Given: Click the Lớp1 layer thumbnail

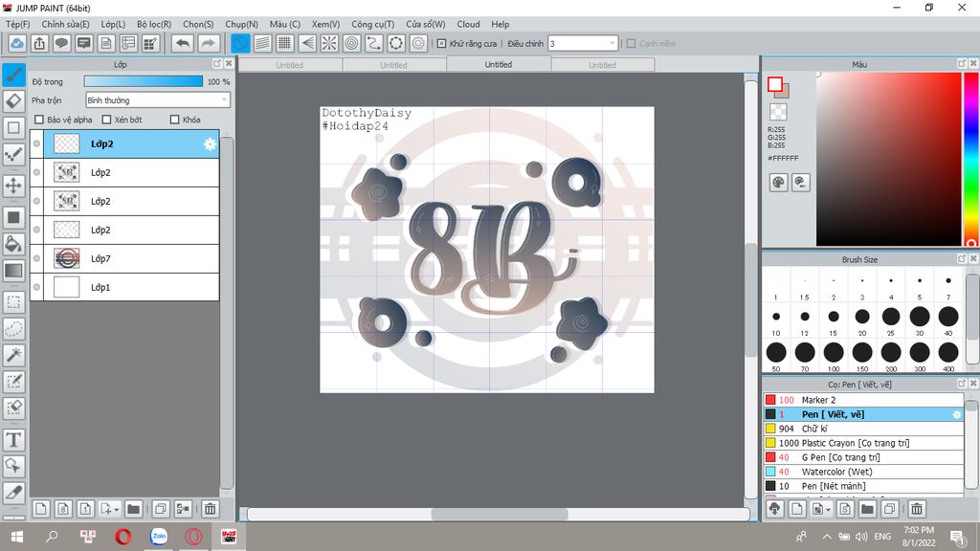Looking at the screenshot, I should tap(67, 287).
